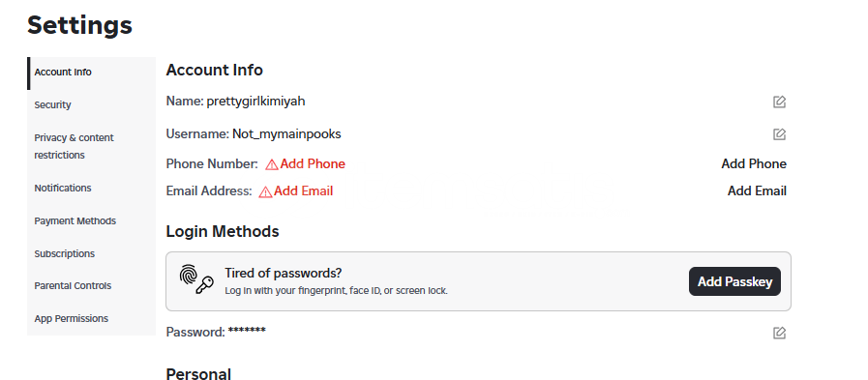Click the black Add Phone button on right
Viewport: 868px width, 380px height.
tap(754, 163)
